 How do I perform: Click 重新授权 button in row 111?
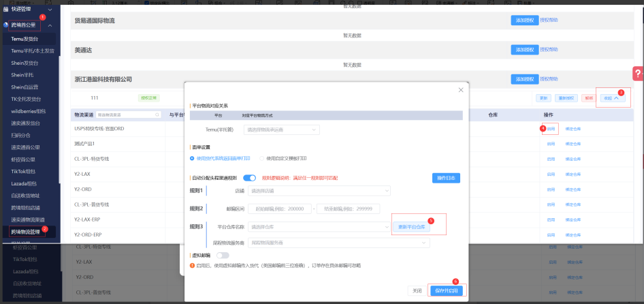coord(566,98)
